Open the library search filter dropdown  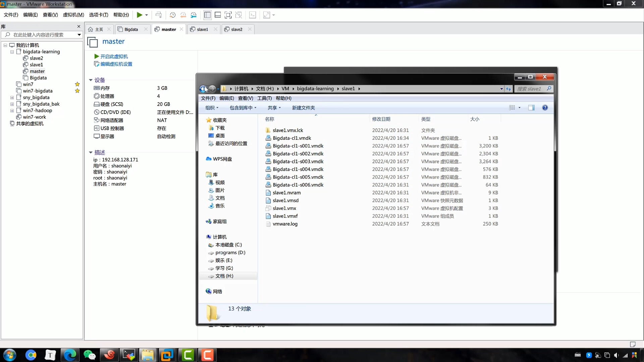pos(79,35)
